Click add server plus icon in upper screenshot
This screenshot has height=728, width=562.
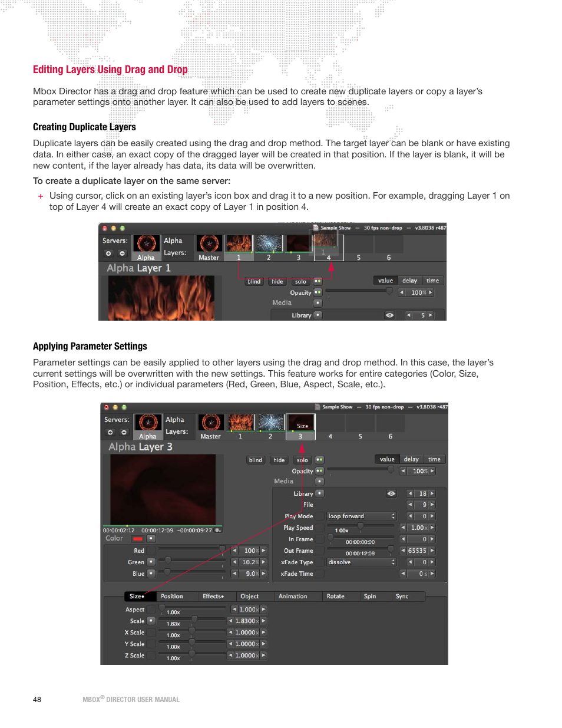click(x=108, y=253)
